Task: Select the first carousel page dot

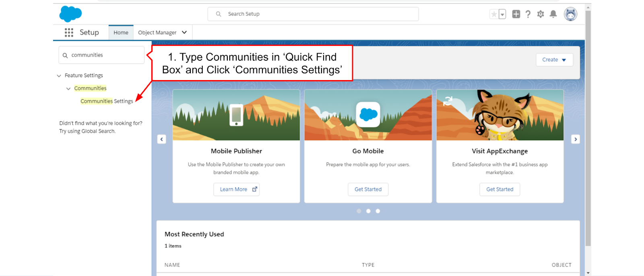Action: click(359, 211)
